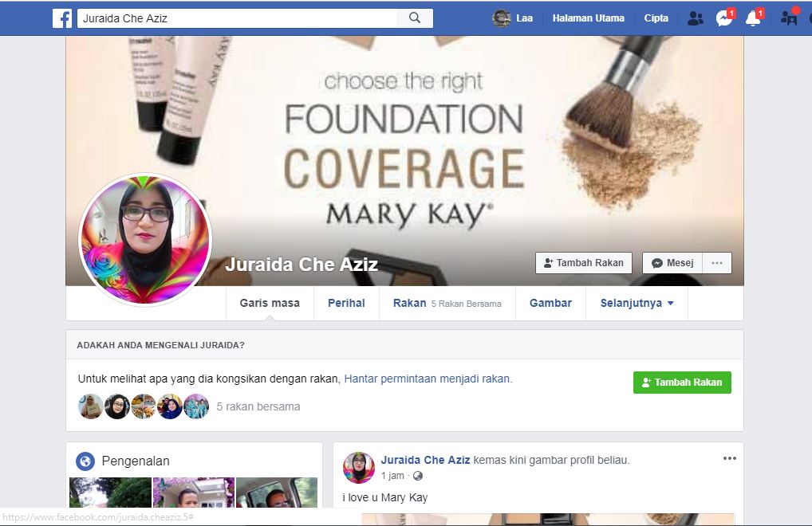Go to Halaman Utama in navbar

[589, 18]
